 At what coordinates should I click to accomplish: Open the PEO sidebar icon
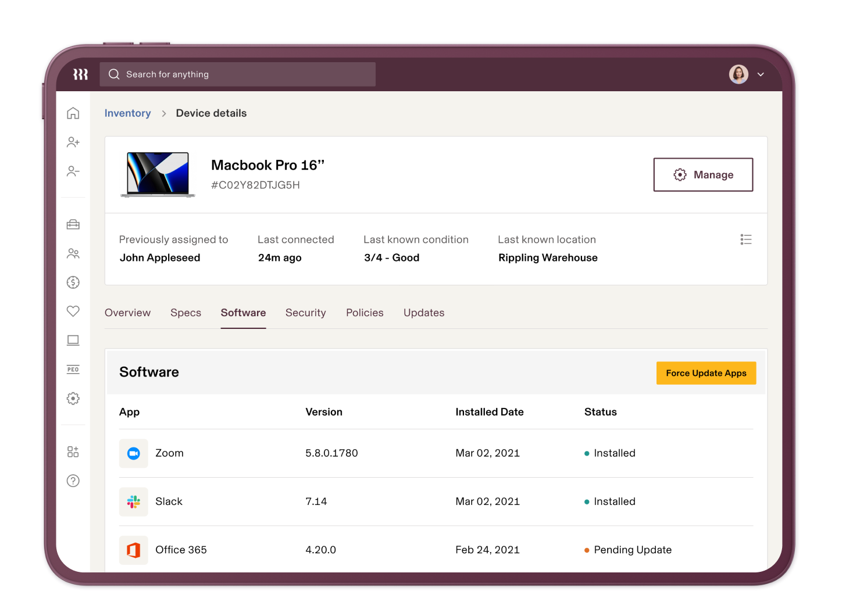click(x=73, y=370)
